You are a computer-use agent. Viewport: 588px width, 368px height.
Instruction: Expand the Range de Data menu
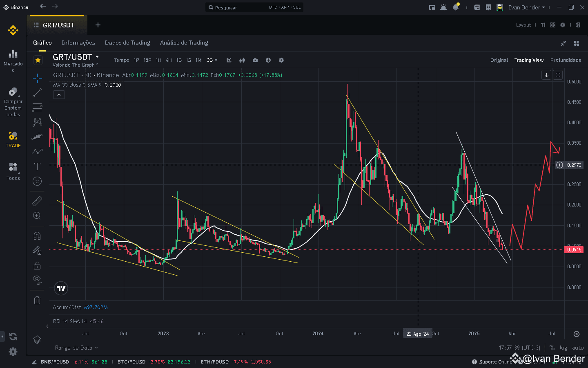76,348
